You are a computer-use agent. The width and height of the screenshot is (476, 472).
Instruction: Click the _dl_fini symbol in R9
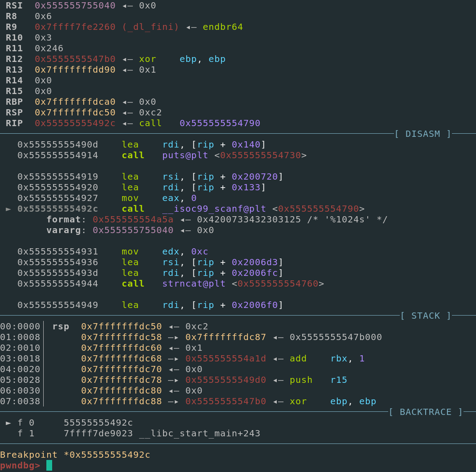150,27
